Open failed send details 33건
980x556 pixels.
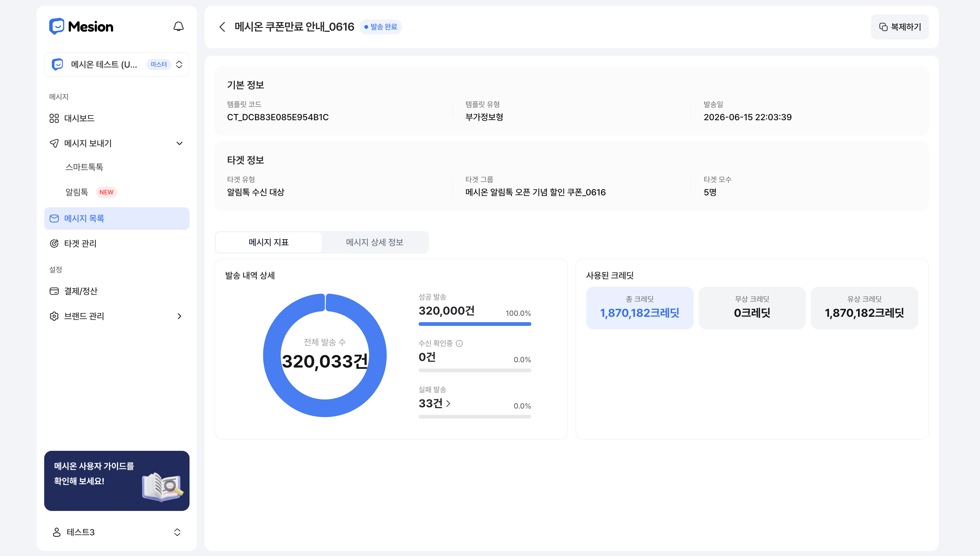coord(435,403)
